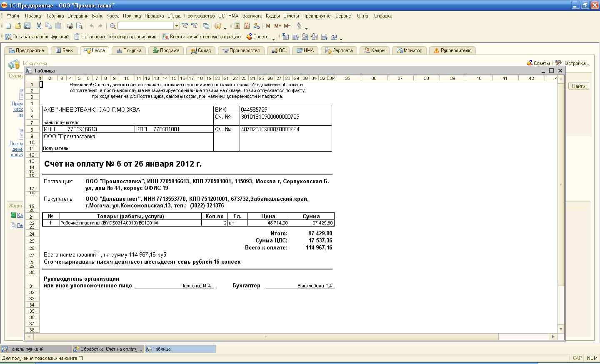Viewport: 600px width, 364px height.
Task: Open the Файл menu
Action: (13, 16)
